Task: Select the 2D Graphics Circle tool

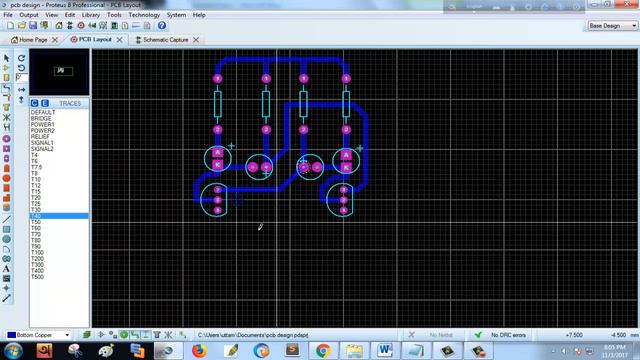Action: point(7,239)
